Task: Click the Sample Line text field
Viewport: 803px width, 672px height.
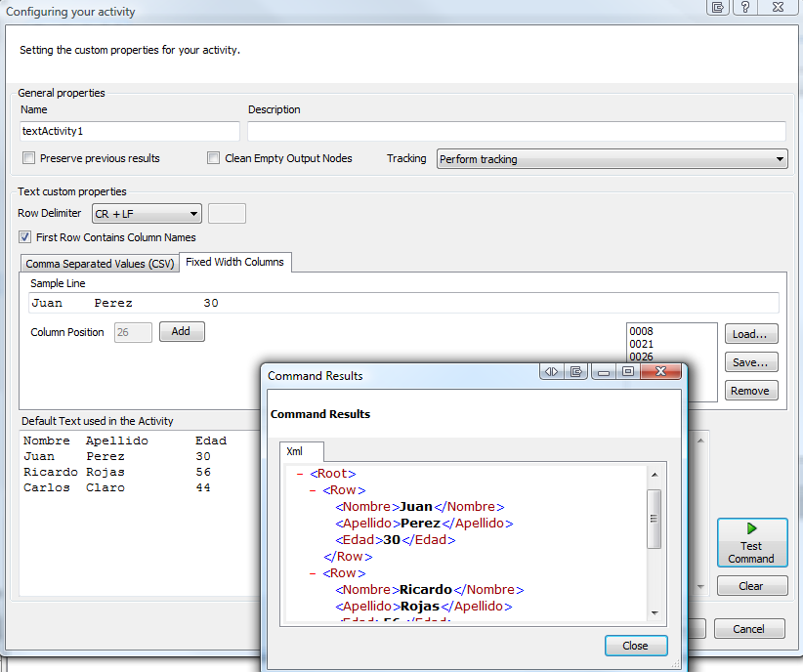Action: coord(403,303)
